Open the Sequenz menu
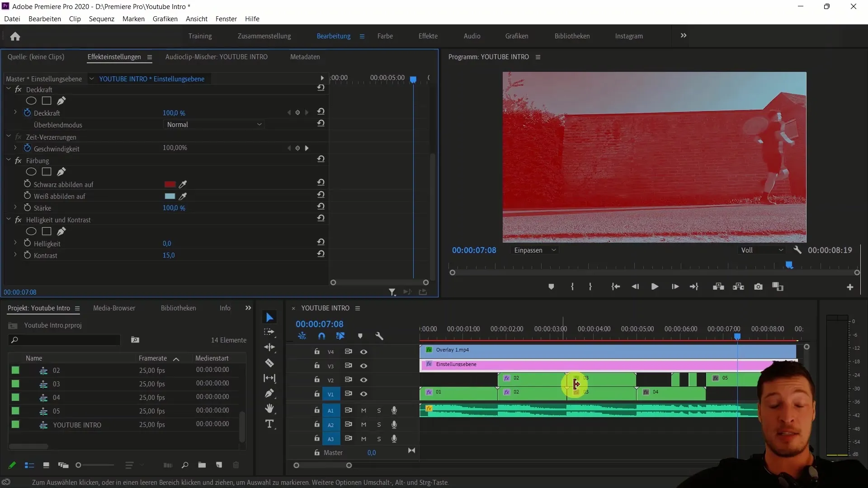Viewport: 868px width, 488px height. point(102,19)
